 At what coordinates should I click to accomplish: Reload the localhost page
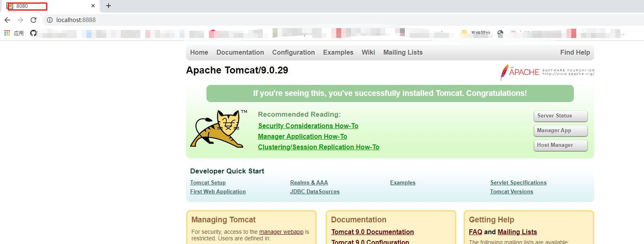click(33, 20)
